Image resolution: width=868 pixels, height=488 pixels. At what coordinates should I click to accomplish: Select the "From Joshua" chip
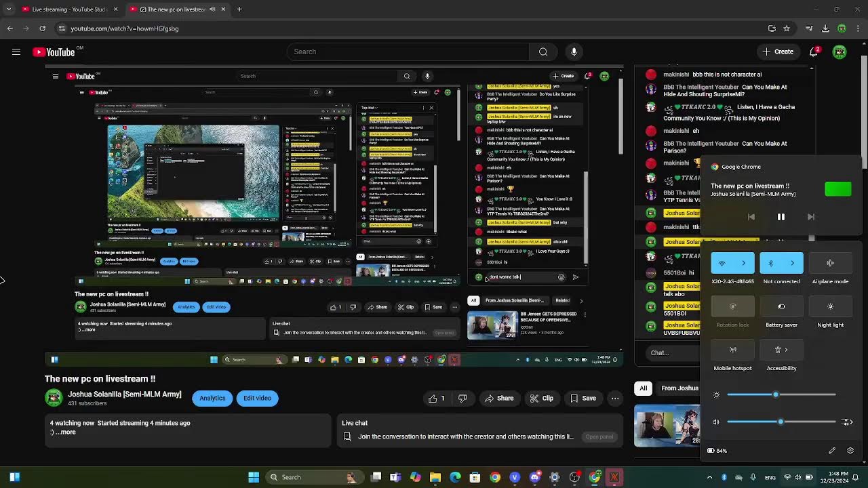coord(679,388)
